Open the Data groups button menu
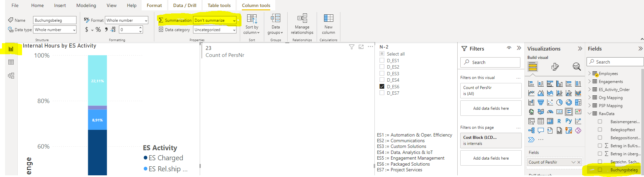644x177 pixels. pyautogui.click(x=276, y=24)
